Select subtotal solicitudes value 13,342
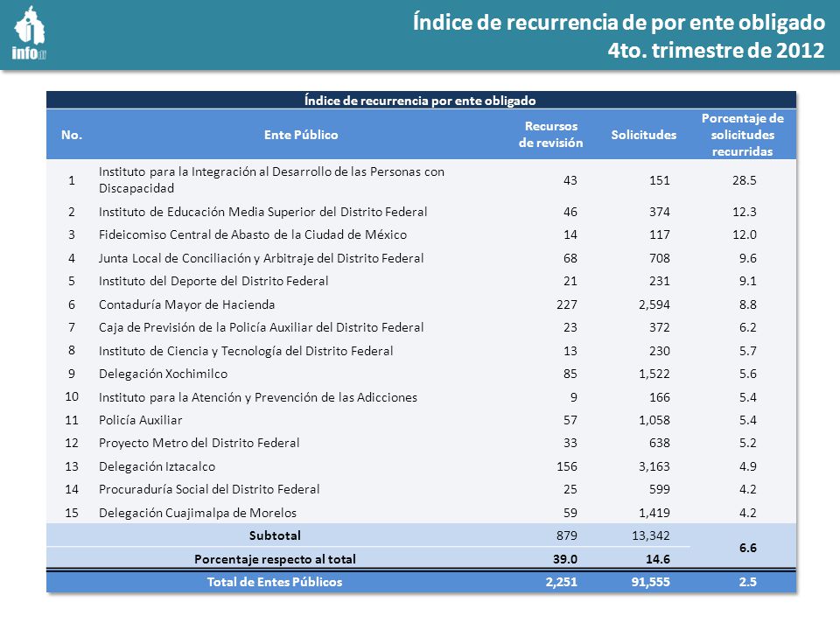The width and height of the screenshot is (840, 630). (651, 535)
